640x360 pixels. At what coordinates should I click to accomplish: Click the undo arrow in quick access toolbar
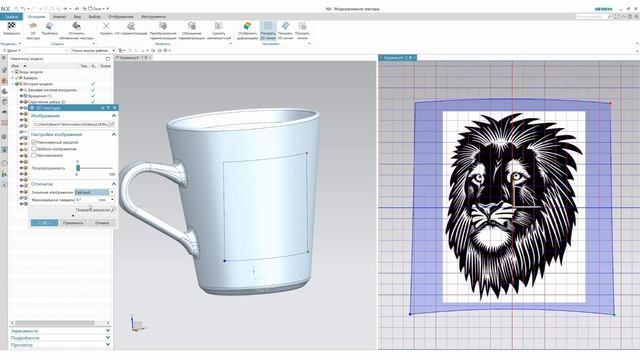point(24,8)
